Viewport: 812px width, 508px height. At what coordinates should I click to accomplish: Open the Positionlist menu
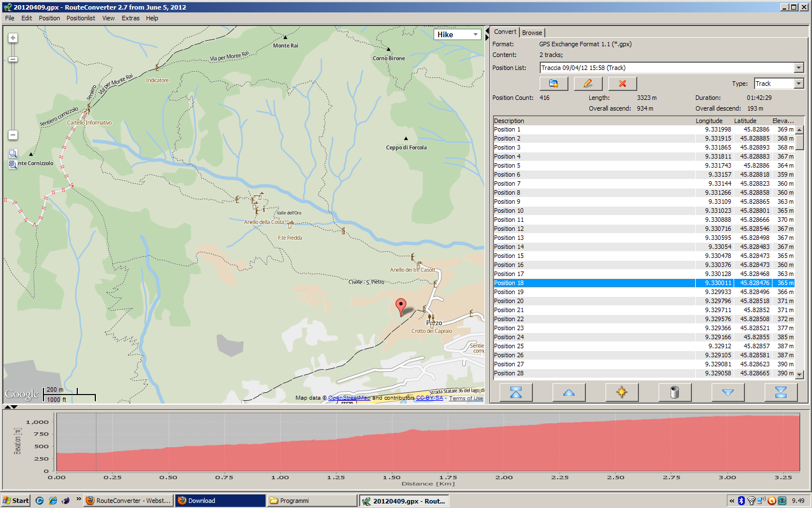[x=81, y=18]
